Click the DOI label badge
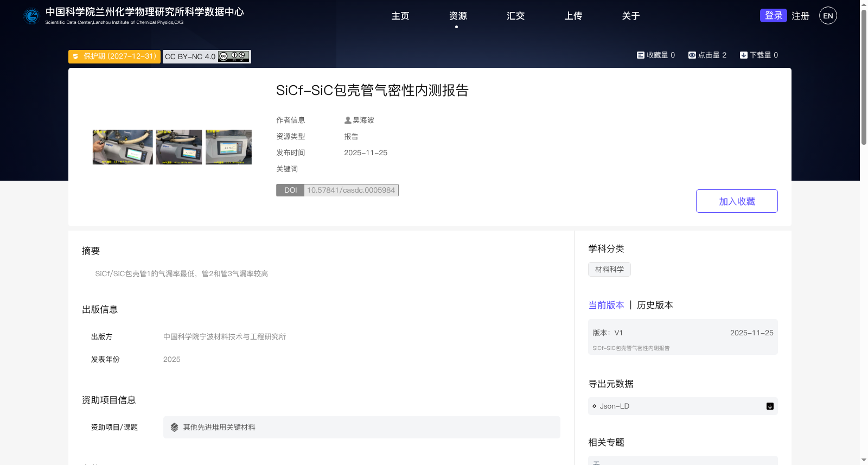 coord(291,190)
